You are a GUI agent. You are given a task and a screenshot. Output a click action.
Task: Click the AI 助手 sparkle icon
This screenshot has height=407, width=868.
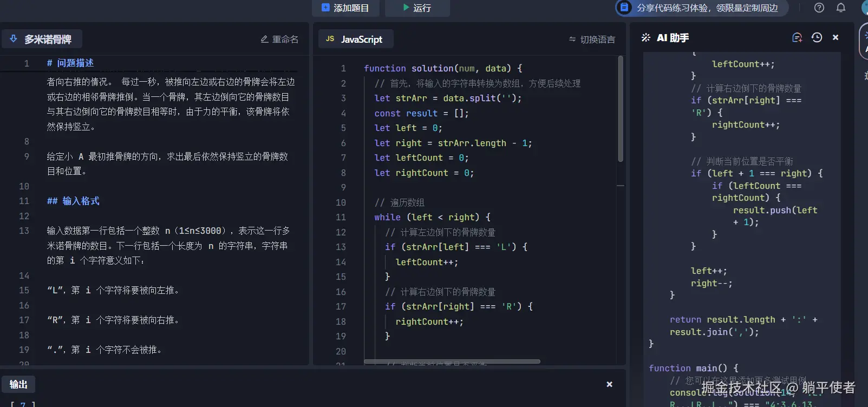click(x=646, y=37)
